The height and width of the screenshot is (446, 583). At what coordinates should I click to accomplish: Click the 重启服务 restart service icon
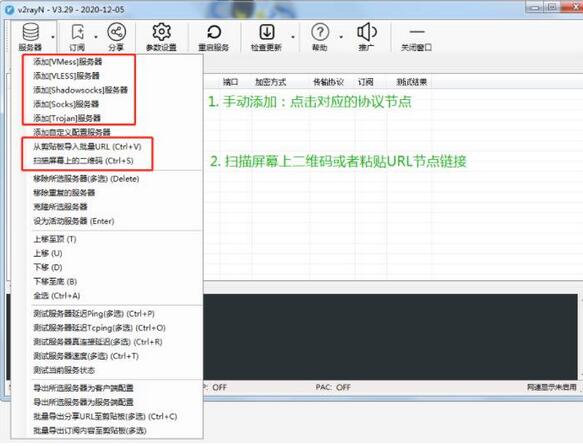pos(214,36)
